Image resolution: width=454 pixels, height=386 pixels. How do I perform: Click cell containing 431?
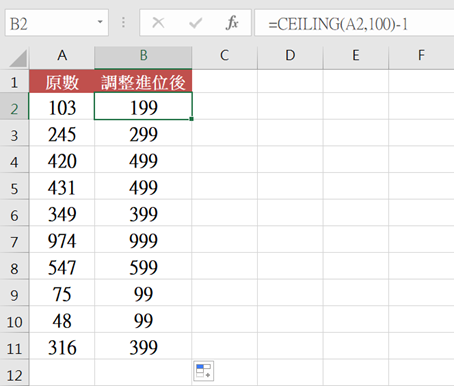[x=62, y=187]
